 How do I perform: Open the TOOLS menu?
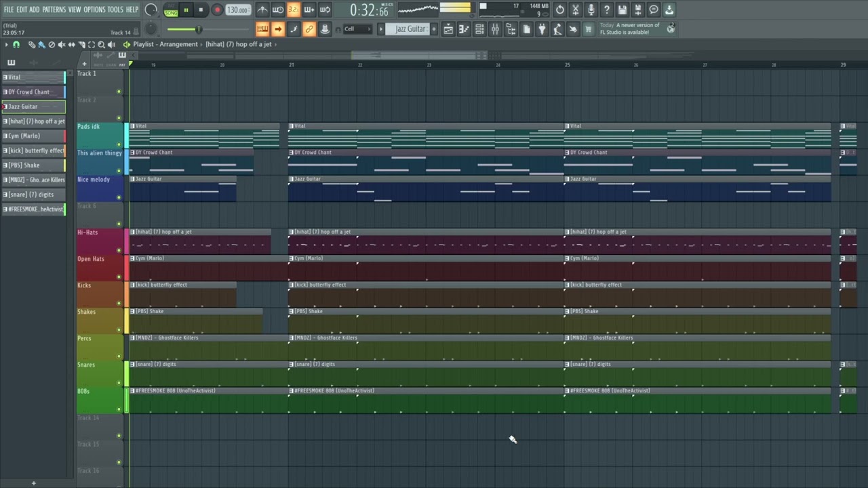[115, 9]
